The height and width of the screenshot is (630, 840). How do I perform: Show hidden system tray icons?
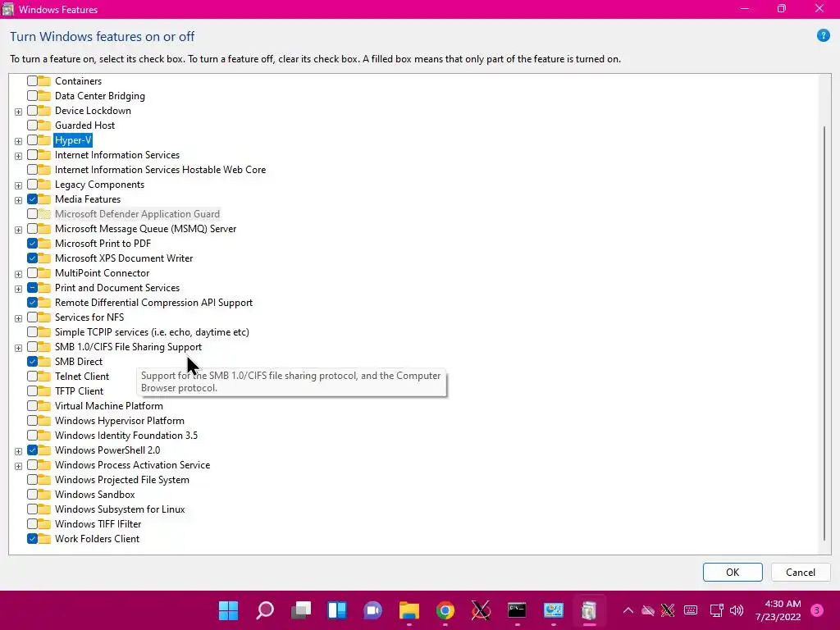(628, 610)
